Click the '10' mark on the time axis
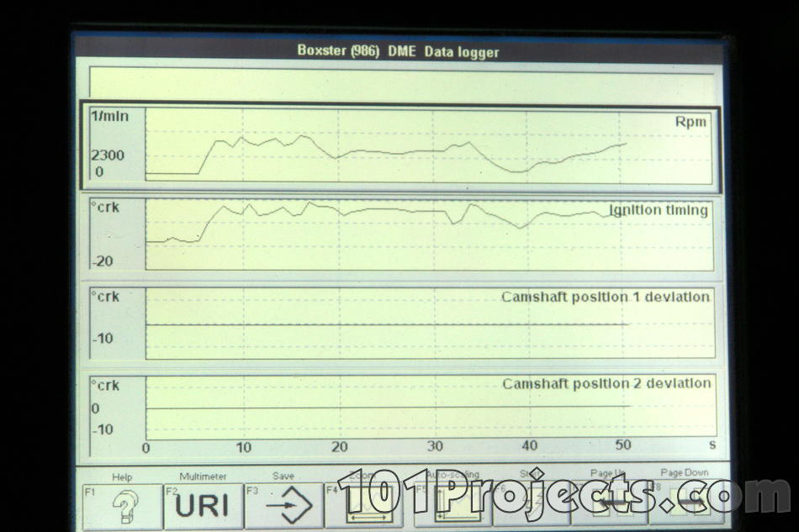 pos(244,447)
